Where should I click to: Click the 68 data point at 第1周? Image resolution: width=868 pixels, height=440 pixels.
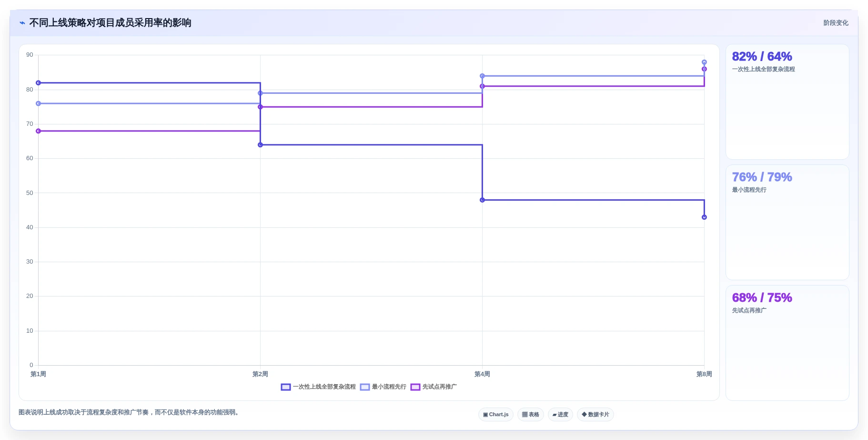pyautogui.click(x=39, y=131)
